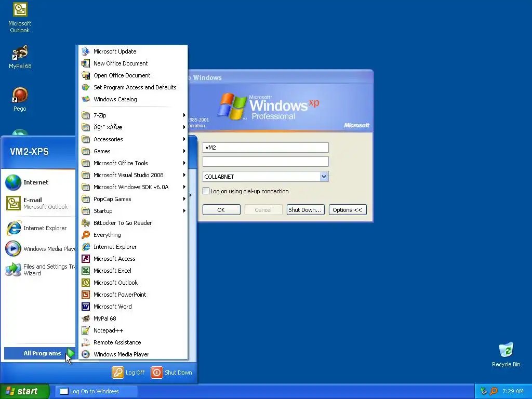Click MyPal 68 icon in programs list
The width and height of the screenshot is (532, 399).
(x=86, y=318)
